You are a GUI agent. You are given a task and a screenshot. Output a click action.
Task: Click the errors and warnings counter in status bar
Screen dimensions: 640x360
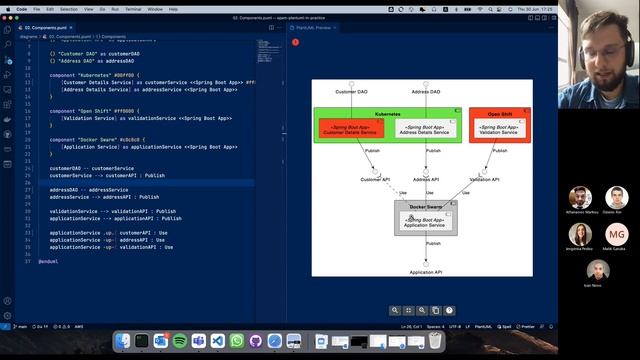tap(62, 327)
